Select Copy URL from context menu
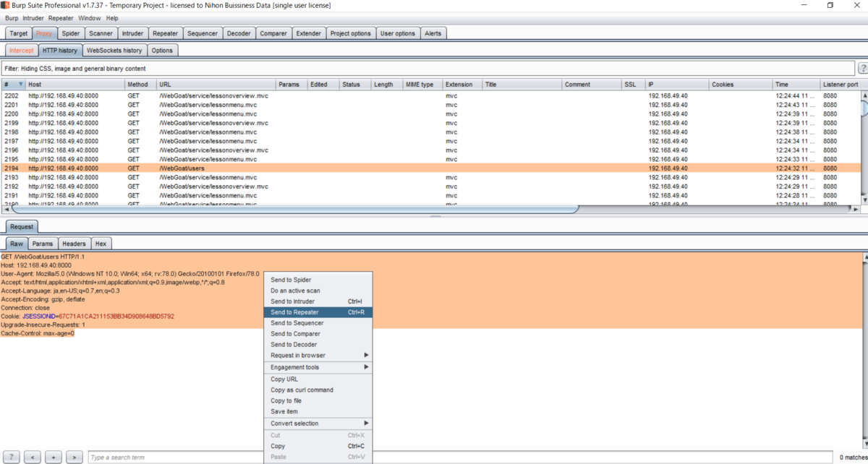 [318, 379]
